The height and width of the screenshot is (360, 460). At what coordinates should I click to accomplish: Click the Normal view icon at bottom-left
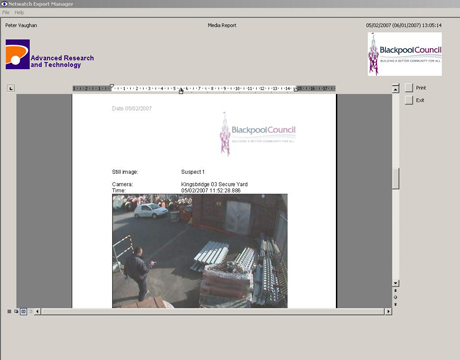(9, 311)
